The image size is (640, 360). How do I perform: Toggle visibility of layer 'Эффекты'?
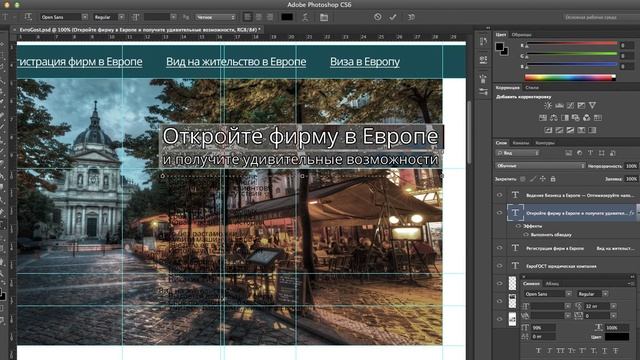click(518, 226)
